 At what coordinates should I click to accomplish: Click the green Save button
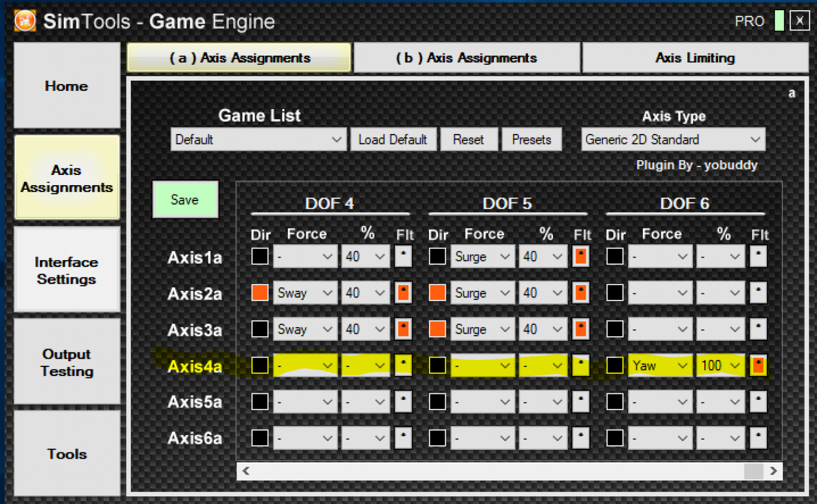185,199
